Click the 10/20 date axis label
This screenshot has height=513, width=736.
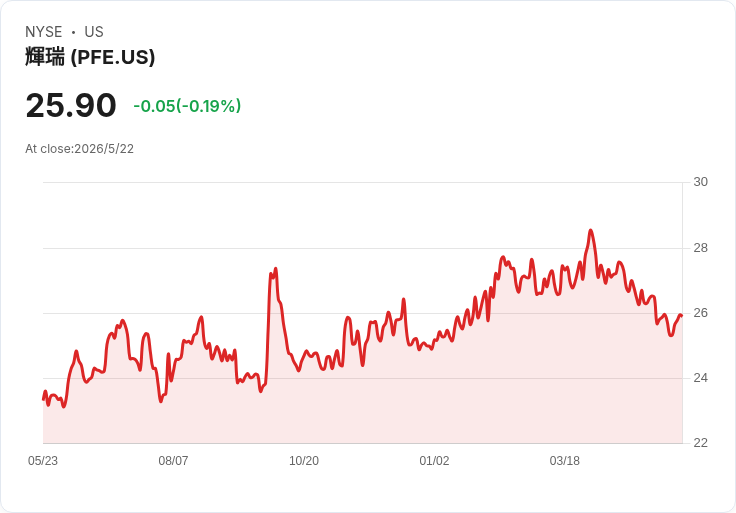click(304, 460)
